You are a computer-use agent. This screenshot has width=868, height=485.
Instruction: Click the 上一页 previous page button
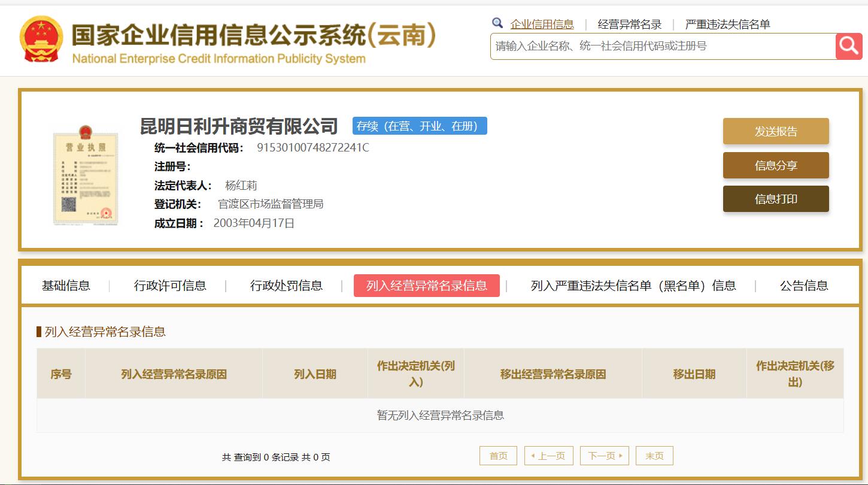point(549,456)
